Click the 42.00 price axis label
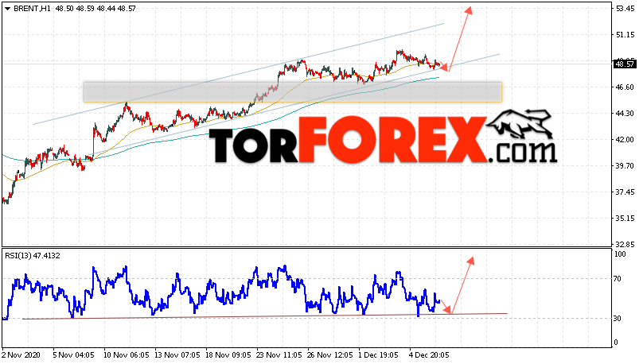 pos(625,140)
